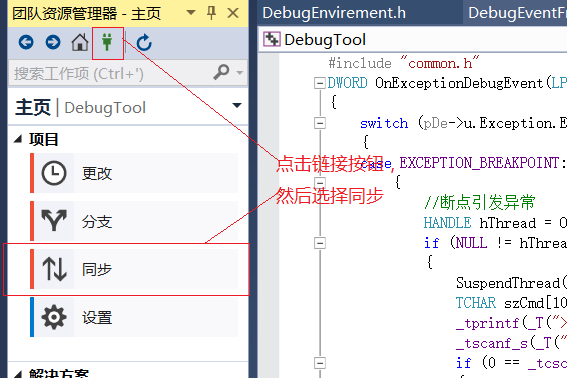This screenshot has height=378, width=567.
Task: Click the green Connect plug icon
Action: point(107,42)
